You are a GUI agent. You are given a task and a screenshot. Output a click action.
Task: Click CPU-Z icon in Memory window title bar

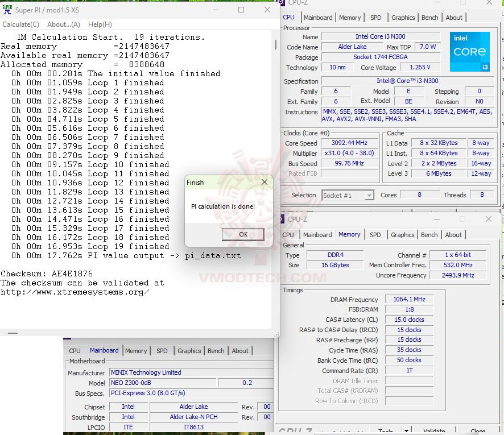click(282, 219)
